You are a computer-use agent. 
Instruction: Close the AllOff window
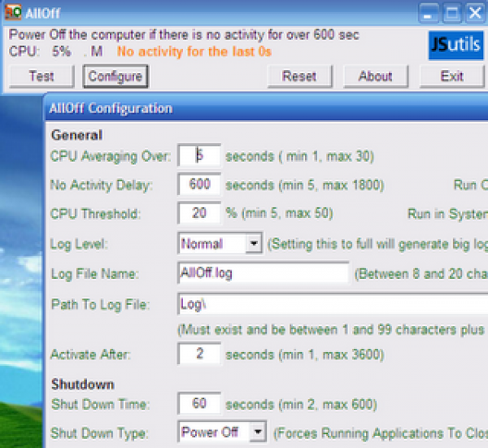(x=475, y=14)
